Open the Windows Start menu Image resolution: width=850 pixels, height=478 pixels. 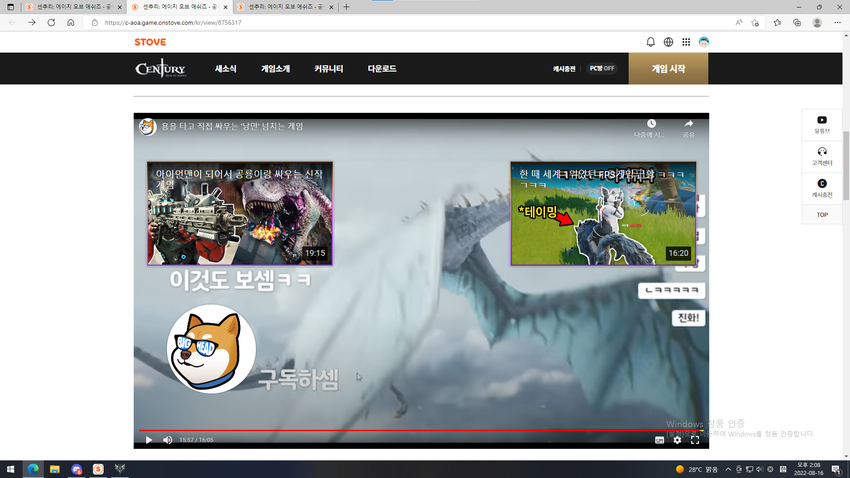point(10,469)
